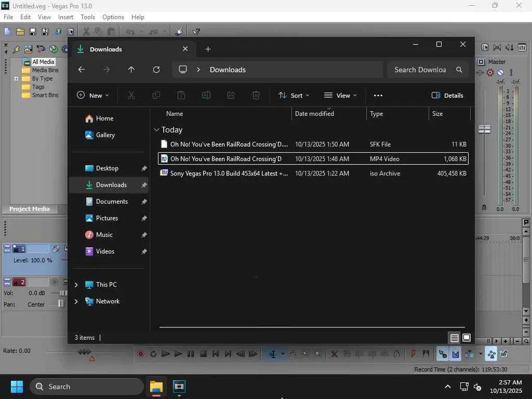532x399 pixels.
Task: Click Play From Start in transport bar
Action: coord(166,354)
